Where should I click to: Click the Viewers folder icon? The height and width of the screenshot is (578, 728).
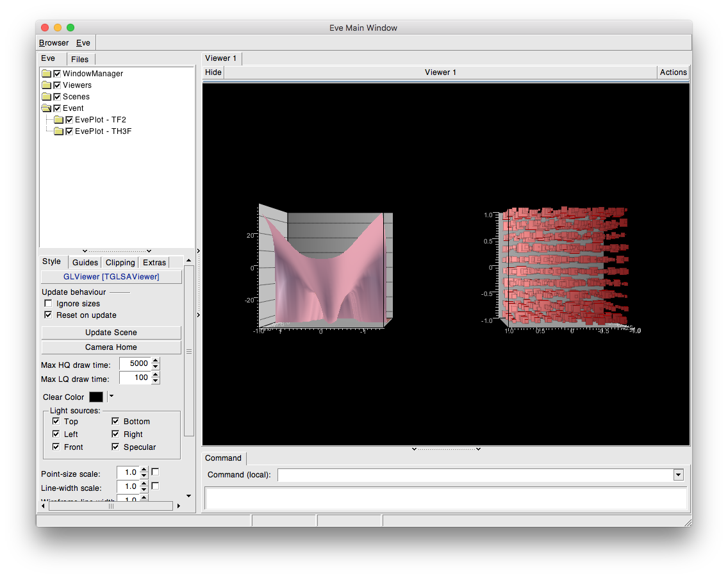pos(46,85)
